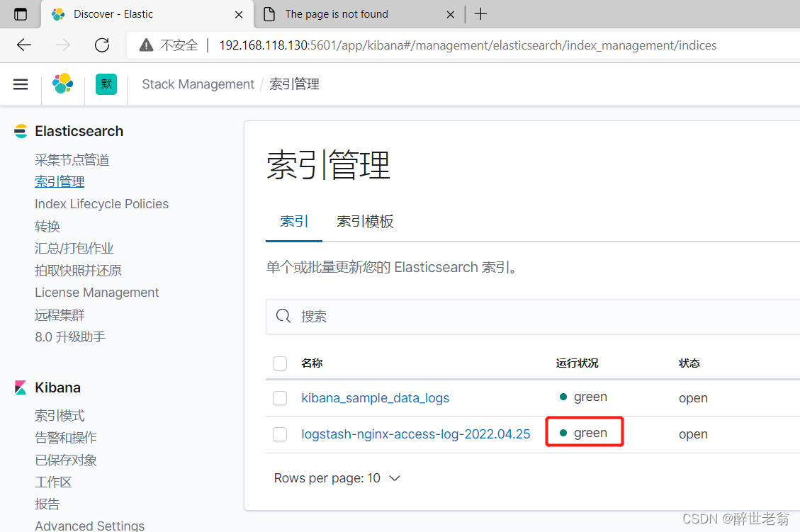Image resolution: width=800 pixels, height=532 pixels.
Task: Reload the page with the refresh icon
Action: point(102,45)
